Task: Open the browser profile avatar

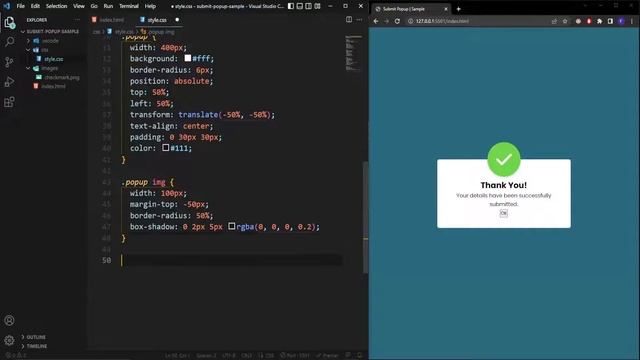Action: pos(621,21)
